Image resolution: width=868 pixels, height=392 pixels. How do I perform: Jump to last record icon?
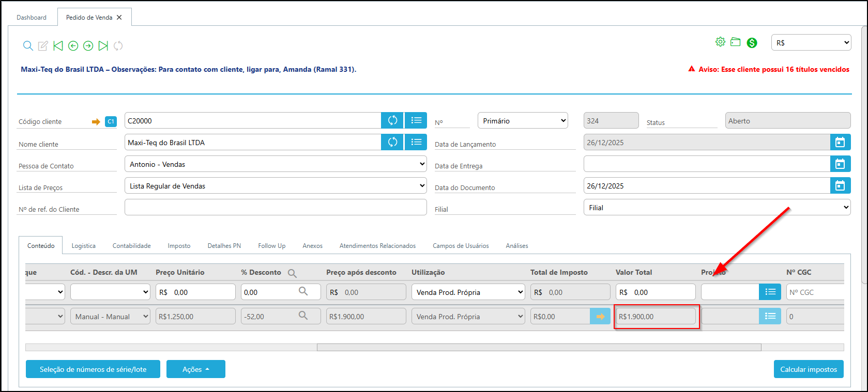click(103, 46)
